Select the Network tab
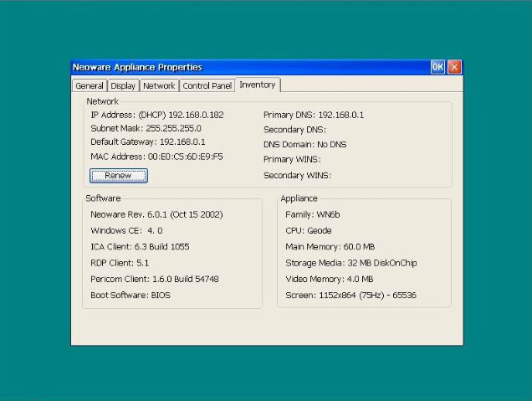Image resolution: width=532 pixels, height=401 pixels. tap(159, 85)
